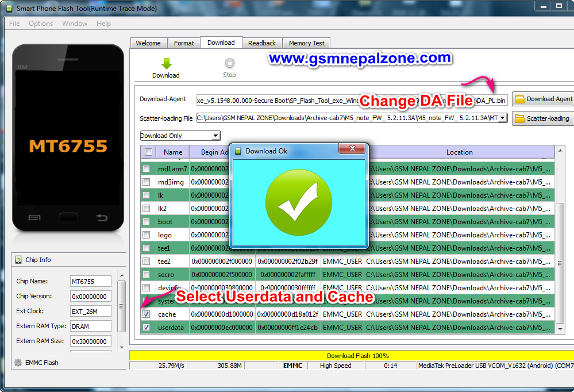Click the Chip Info panel icon
The image size is (574, 392).
tap(18, 260)
